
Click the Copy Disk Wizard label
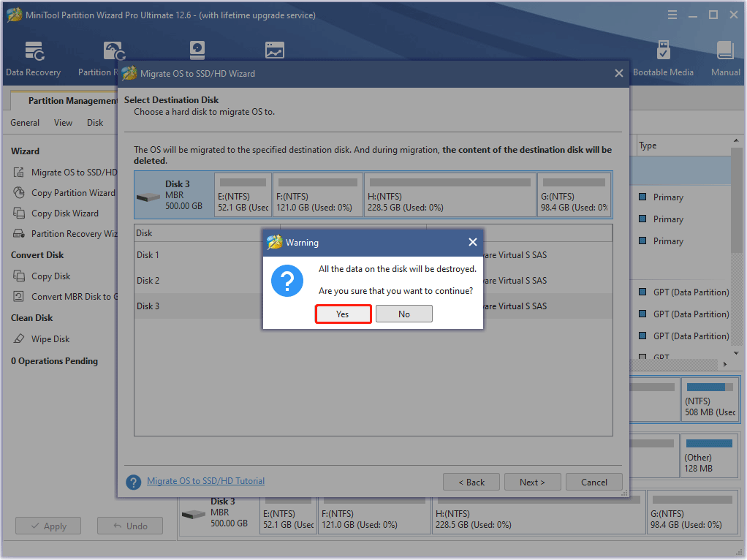(x=65, y=213)
